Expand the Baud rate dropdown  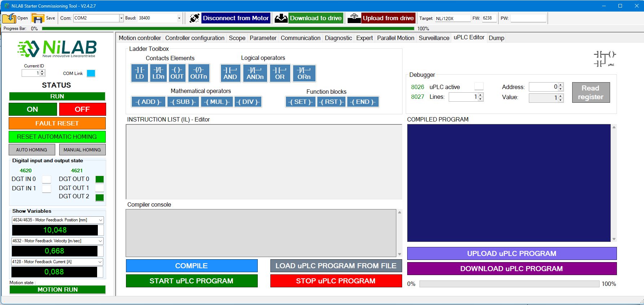(x=179, y=18)
